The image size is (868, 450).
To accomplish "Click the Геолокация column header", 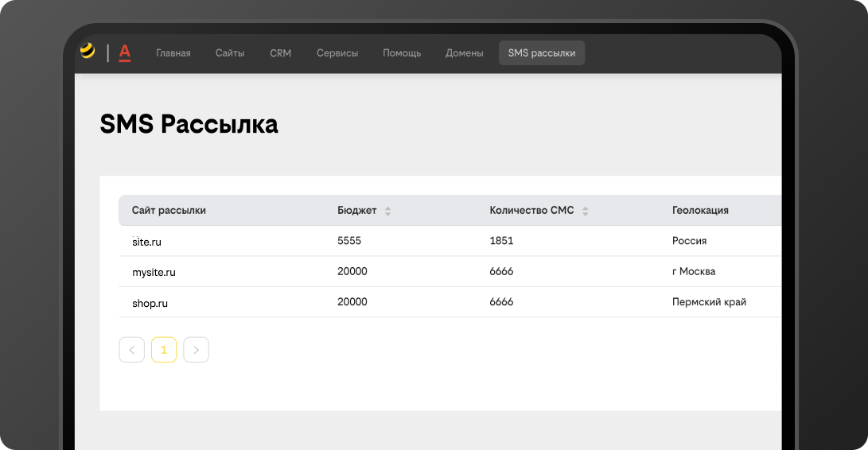I will [700, 211].
